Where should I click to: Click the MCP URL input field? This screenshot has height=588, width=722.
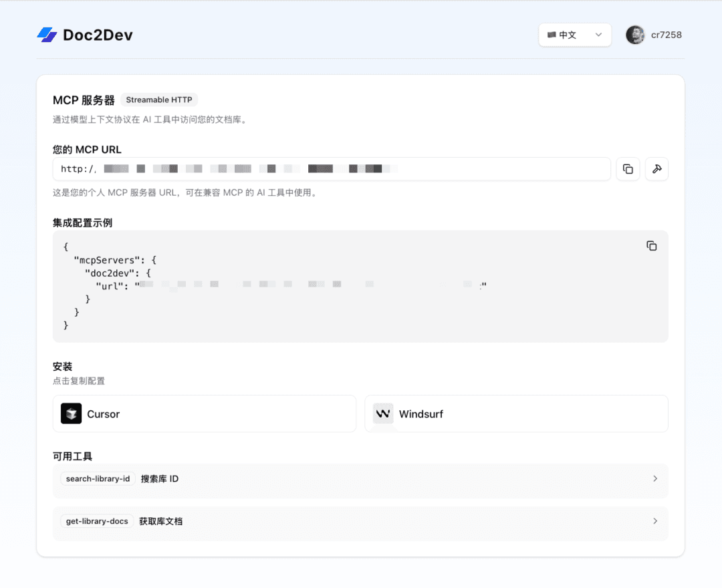[x=332, y=169]
